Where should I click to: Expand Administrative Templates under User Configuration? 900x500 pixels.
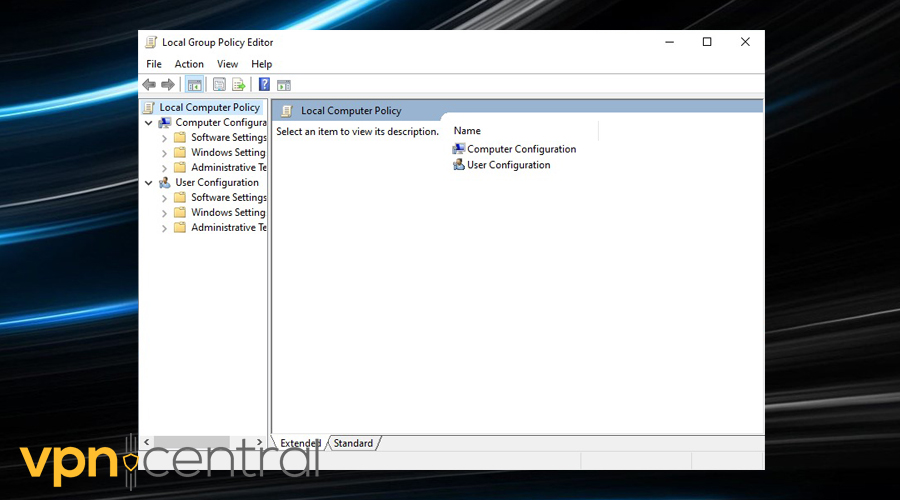coord(164,228)
